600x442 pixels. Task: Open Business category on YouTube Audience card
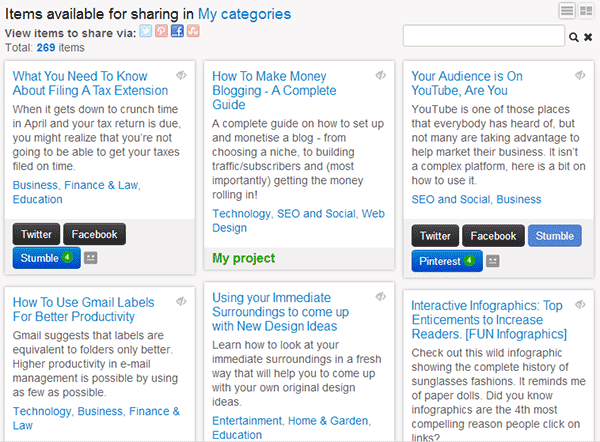[519, 199]
